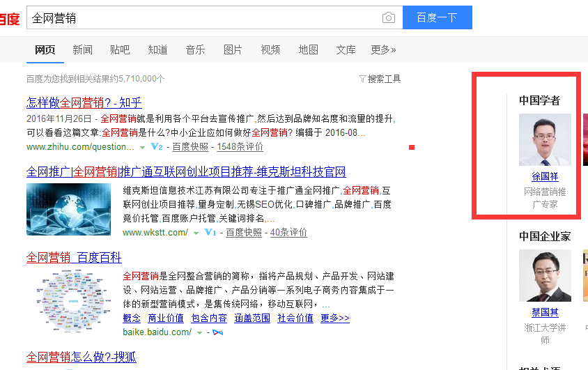This screenshot has height=370, width=588.
Task: Click the 更多>> link in Baike result
Action: click(x=335, y=318)
